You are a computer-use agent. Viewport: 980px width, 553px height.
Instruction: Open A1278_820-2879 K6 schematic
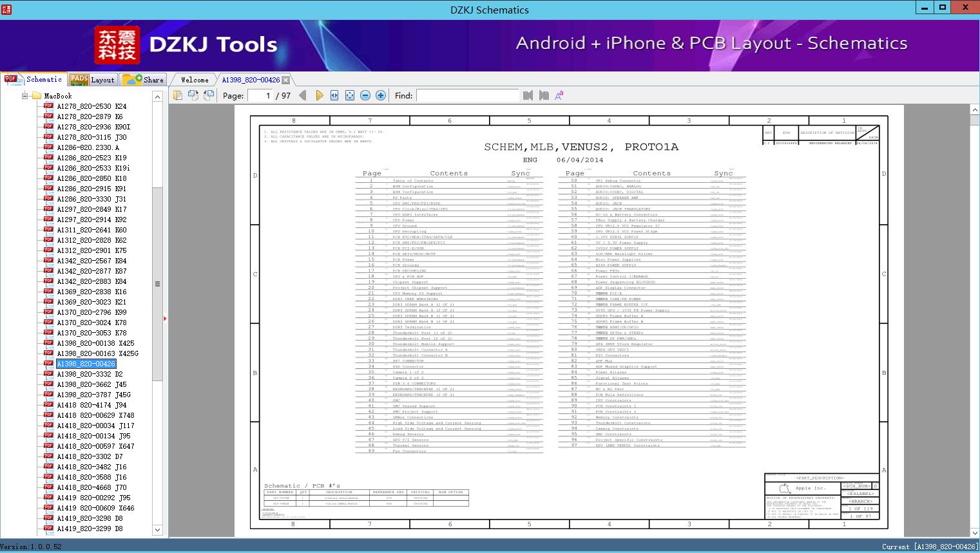90,117
